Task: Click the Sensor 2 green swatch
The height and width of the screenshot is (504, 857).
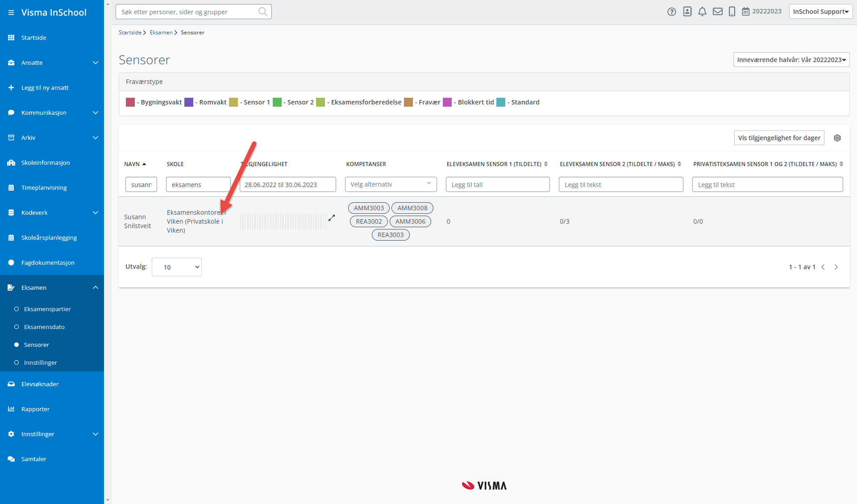Action: pyautogui.click(x=277, y=102)
